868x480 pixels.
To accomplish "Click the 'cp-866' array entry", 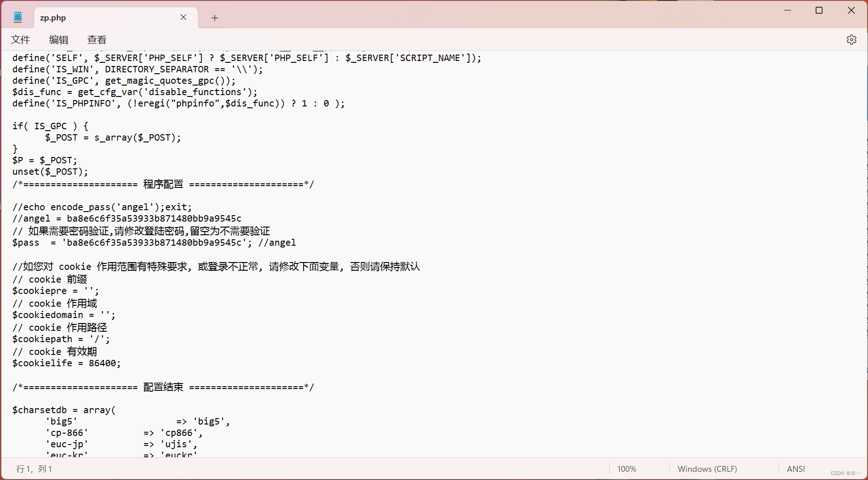I will click(124, 433).
